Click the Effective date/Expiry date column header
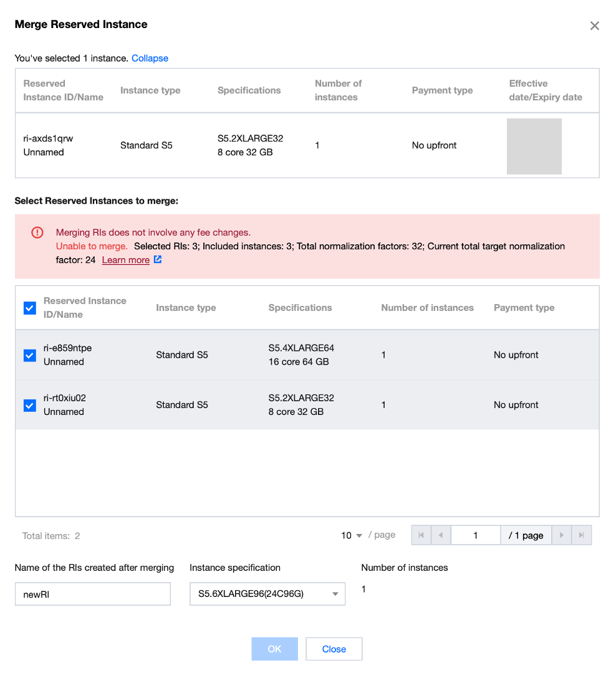 coord(546,90)
